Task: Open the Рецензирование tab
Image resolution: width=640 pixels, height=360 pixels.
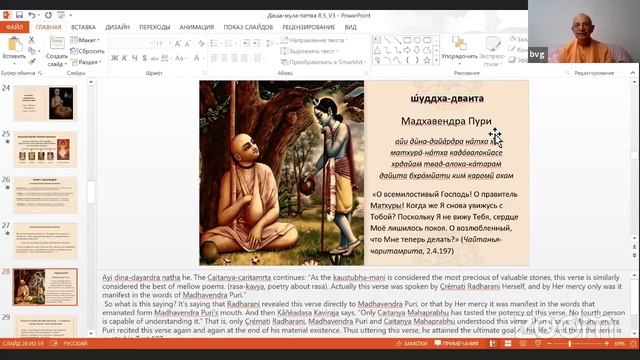Action: (309, 27)
